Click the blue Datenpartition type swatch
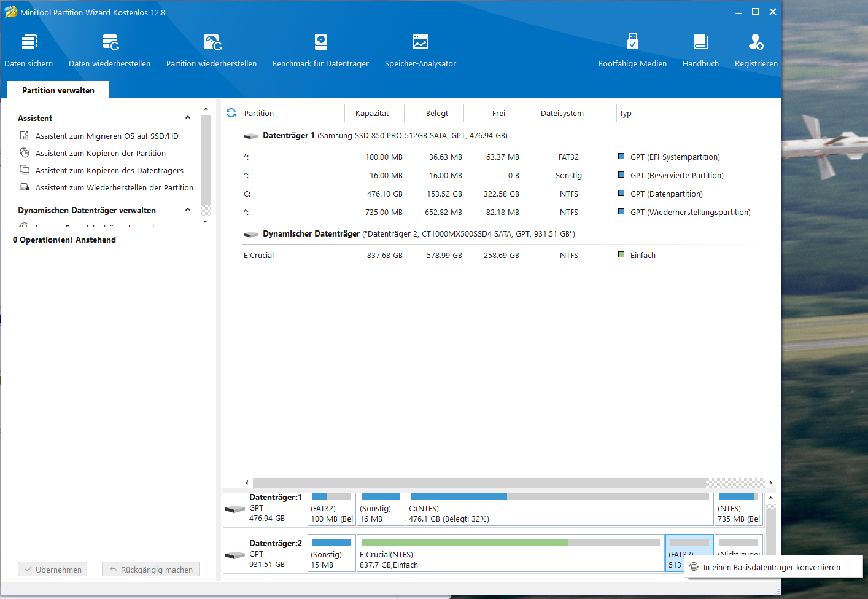Screen dimensions: 868x599 point(621,193)
